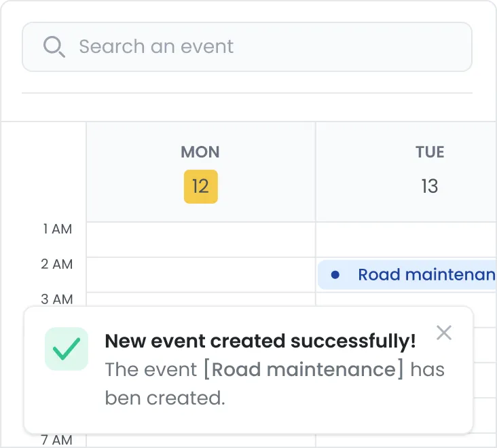Open the Road maintenance event

point(407,275)
